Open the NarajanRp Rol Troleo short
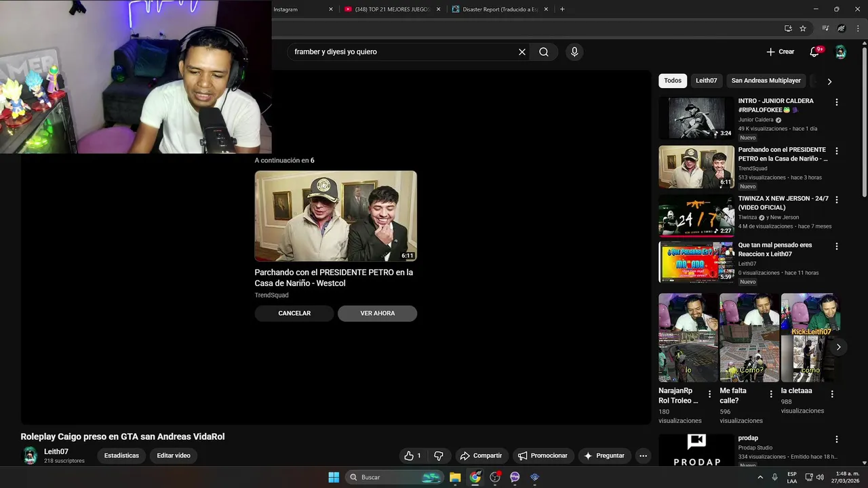 [x=688, y=338]
